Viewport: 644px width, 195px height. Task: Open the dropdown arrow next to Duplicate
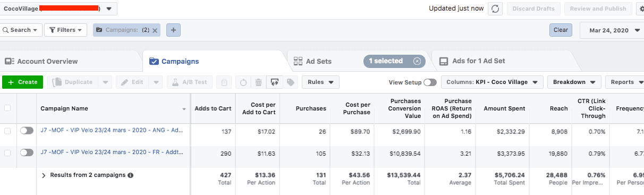tap(105, 82)
